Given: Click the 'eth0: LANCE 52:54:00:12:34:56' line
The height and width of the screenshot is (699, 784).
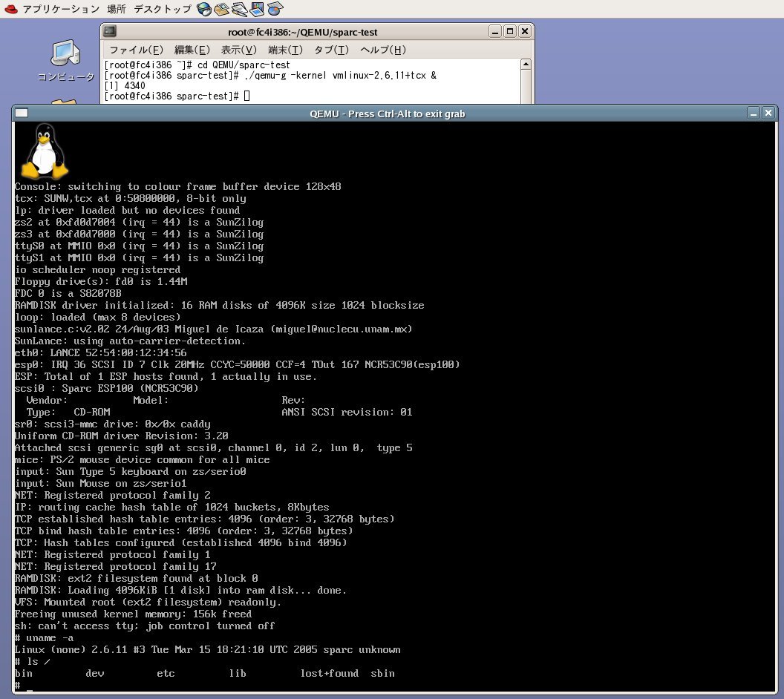Looking at the screenshot, I should pos(100,352).
